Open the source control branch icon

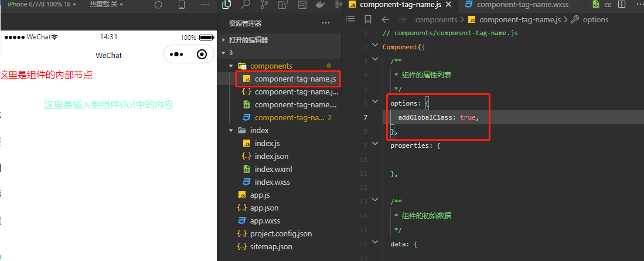pos(264,5)
